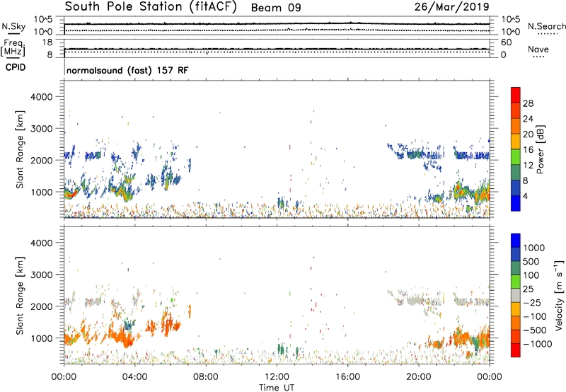Click the 'CPID' label
566x392 pixels.
(16, 67)
